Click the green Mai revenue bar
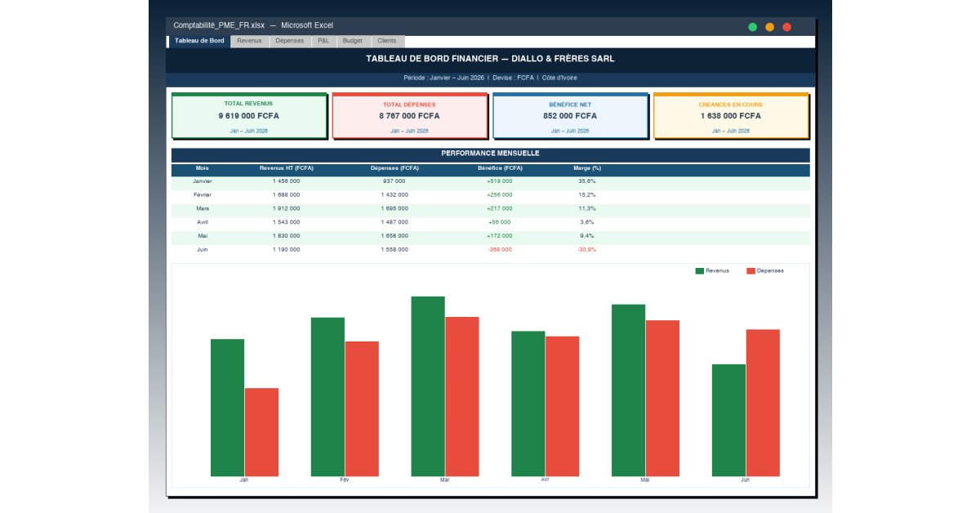Screen dimensions: 980x513 point(628,390)
